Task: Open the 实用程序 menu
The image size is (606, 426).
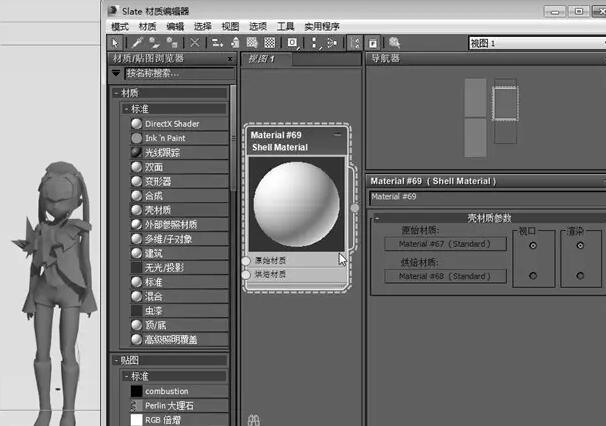Action: [322, 26]
